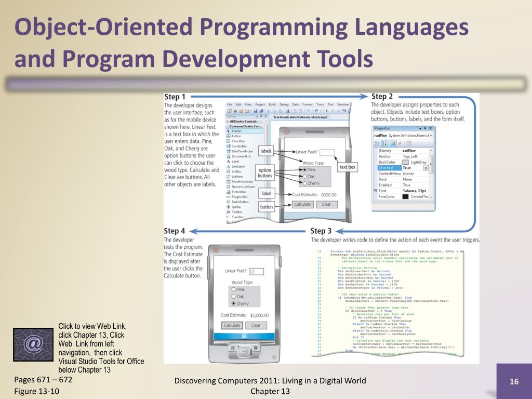Pick the DateTimePicker control in Toolbox

click(x=240, y=151)
